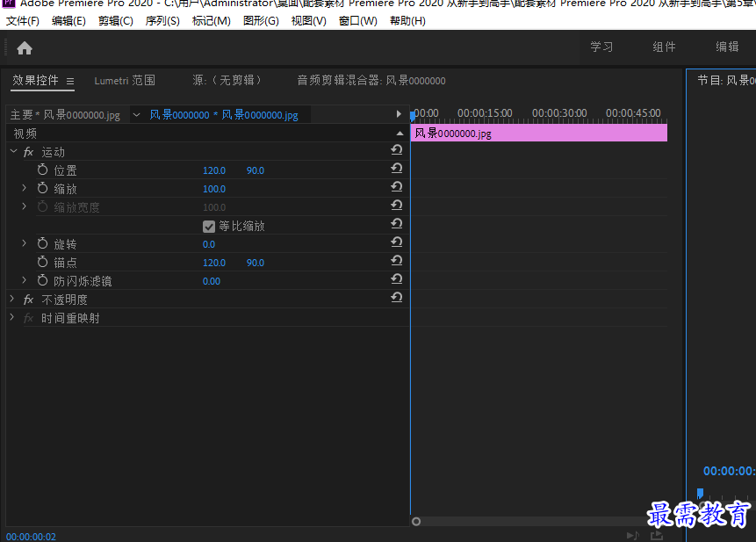Toggle timeline view arrow in effect controls

pyautogui.click(x=399, y=114)
